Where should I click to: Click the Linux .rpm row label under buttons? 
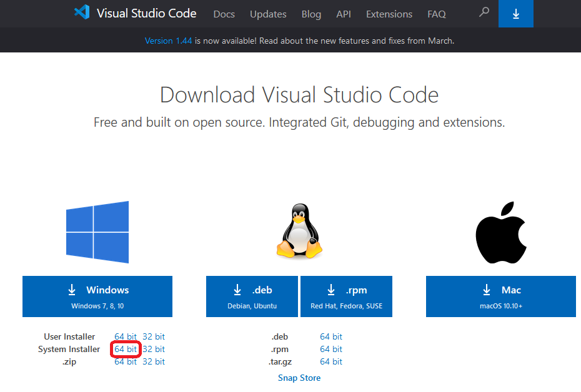tap(280, 349)
